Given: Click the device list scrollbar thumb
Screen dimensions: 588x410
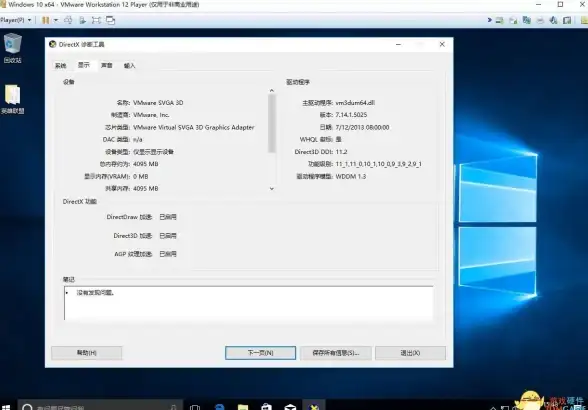Looking at the screenshot, I should pos(272,123).
